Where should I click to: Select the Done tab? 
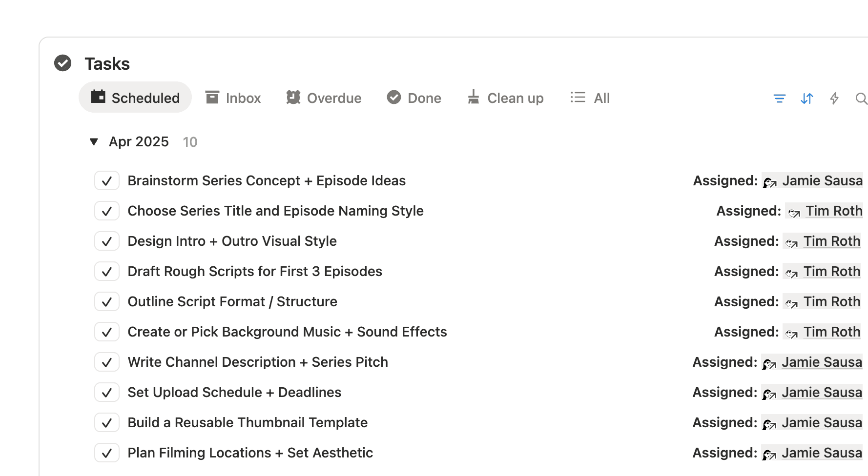click(x=414, y=98)
